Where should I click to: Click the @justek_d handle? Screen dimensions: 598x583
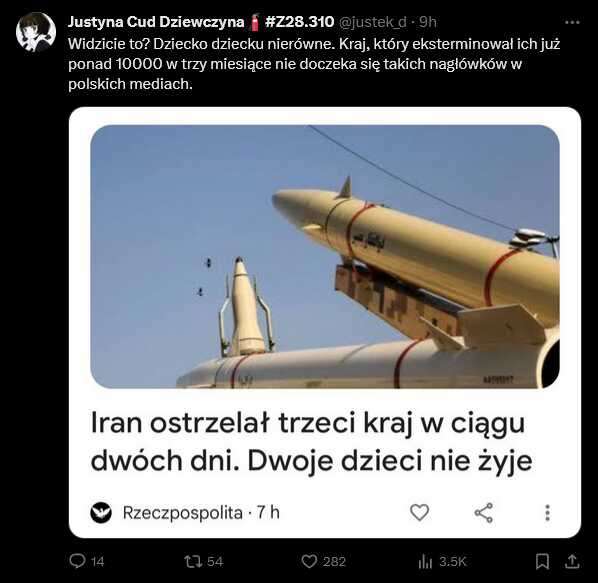click(373, 22)
